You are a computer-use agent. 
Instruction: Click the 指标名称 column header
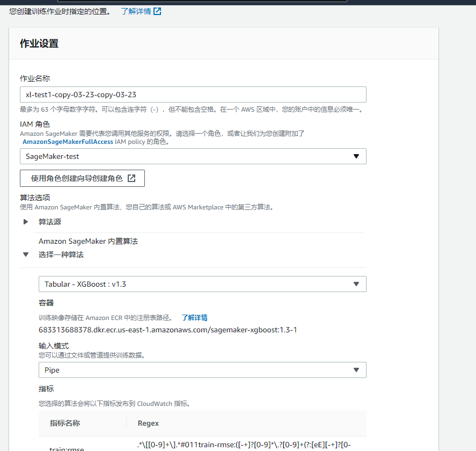64,423
